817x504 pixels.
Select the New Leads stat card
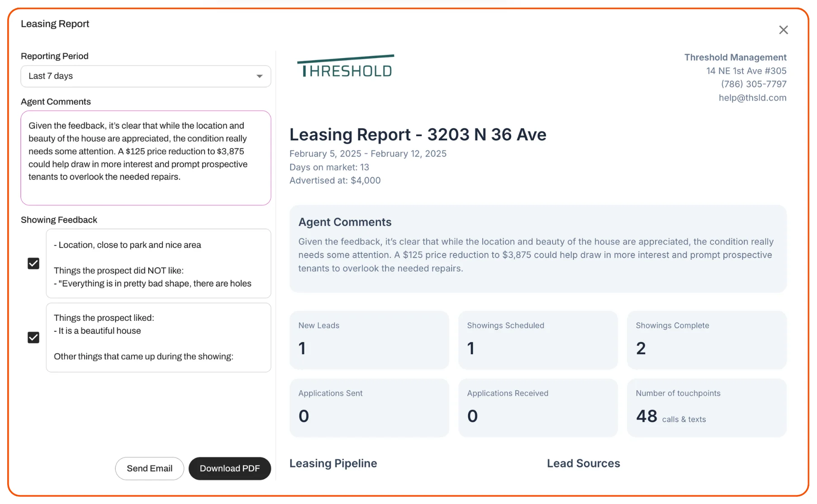click(369, 339)
